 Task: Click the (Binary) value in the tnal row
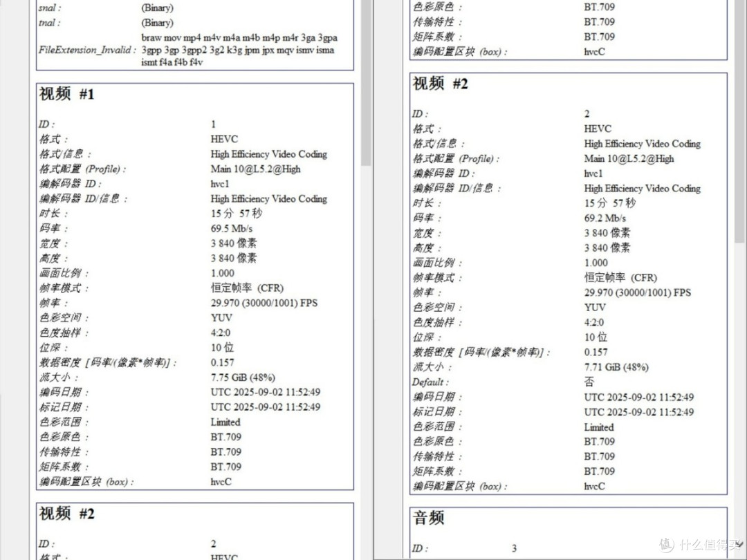[157, 23]
